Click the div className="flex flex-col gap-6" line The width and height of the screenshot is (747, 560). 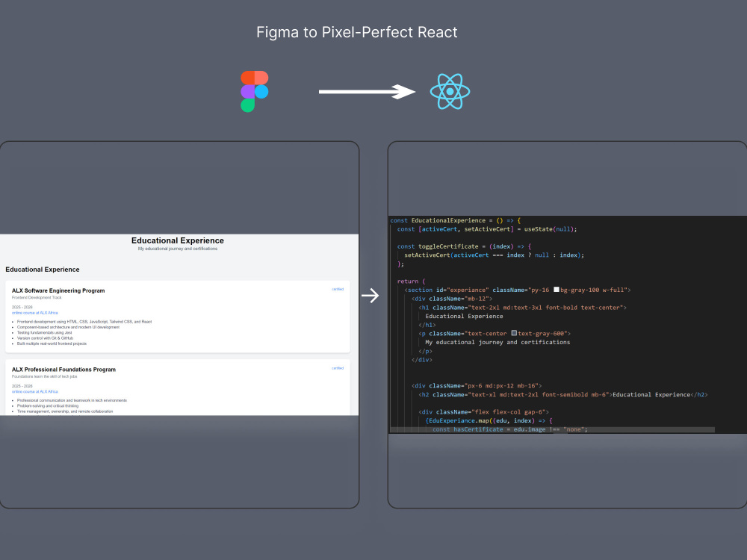[x=483, y=412]
